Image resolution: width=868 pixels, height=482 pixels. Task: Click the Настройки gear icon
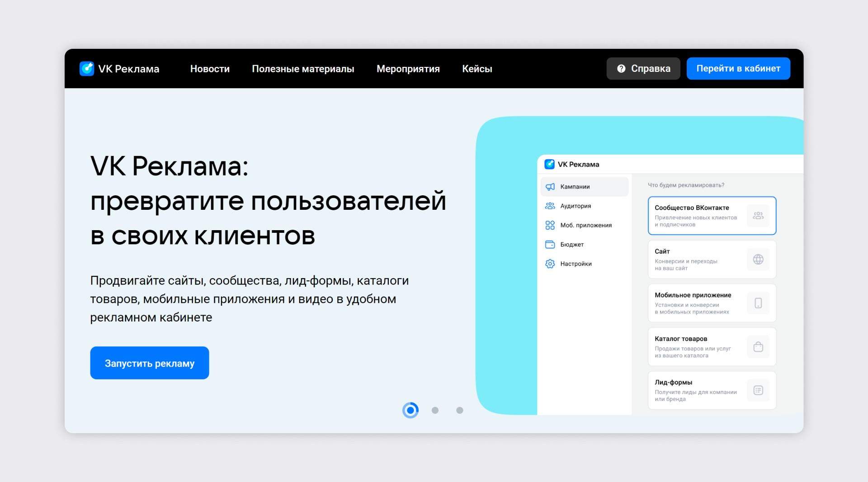point(550,264)
